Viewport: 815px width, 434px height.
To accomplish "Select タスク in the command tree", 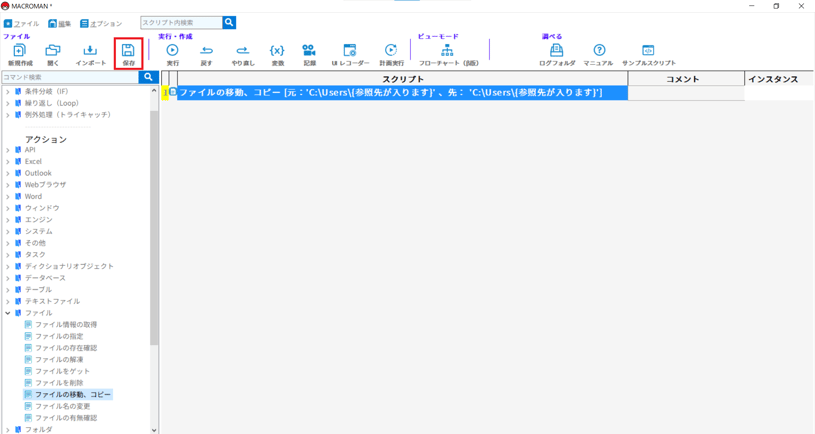I will click(35, 255).
